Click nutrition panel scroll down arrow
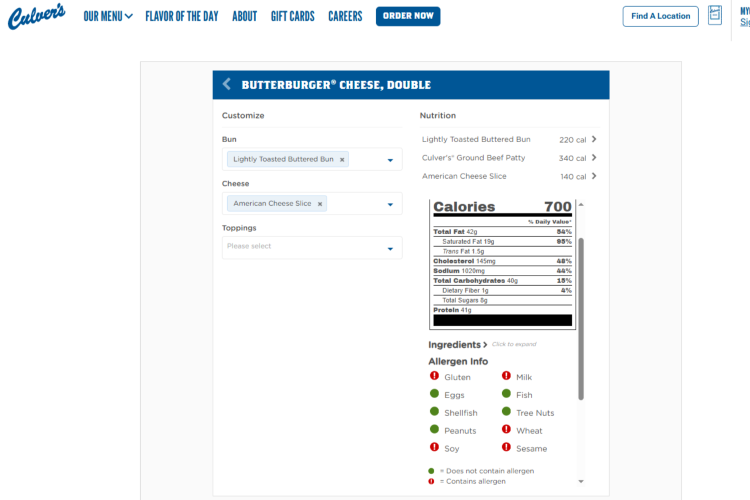The height and width of the screenshot is (500, 750). 581,481
